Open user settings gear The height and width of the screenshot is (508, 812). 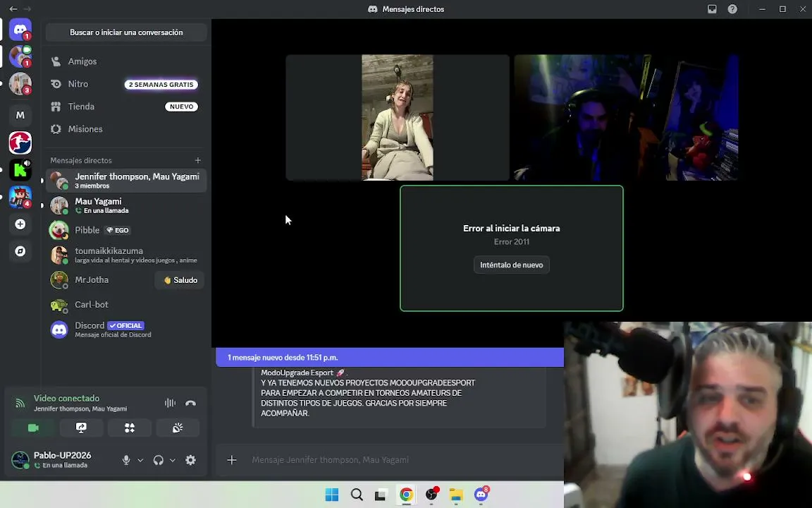pos(190,460)
